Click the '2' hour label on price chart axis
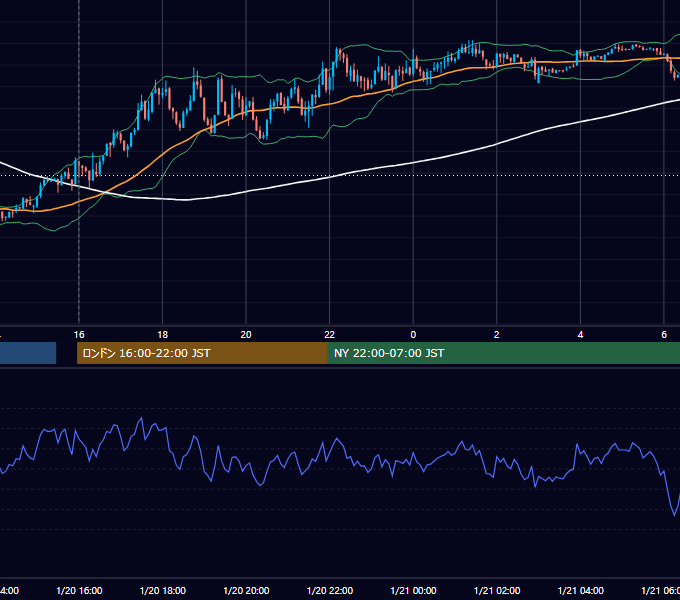This screenshot has width=680, height=600. pos(497,335)
